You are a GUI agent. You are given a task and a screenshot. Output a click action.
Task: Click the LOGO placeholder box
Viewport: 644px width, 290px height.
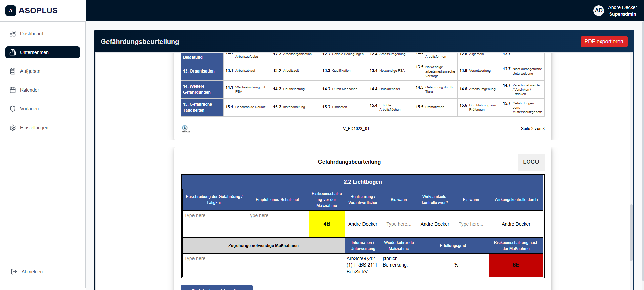click(531, 162)
